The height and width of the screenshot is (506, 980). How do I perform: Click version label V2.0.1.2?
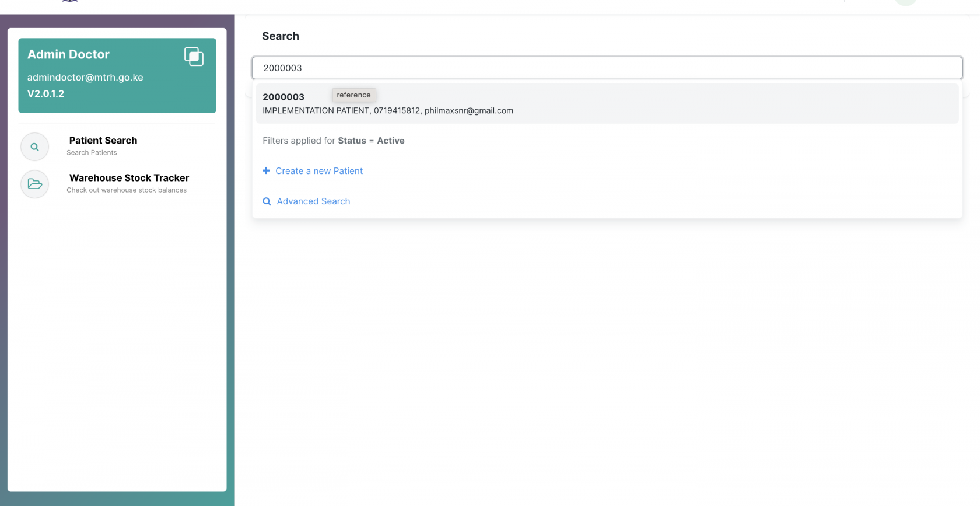tap(45, 93)
